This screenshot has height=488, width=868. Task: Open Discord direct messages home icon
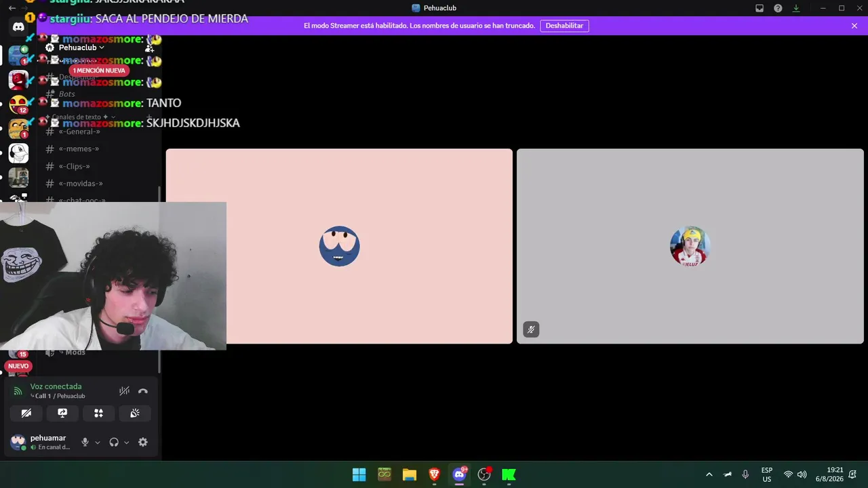[x=18, y=27]
